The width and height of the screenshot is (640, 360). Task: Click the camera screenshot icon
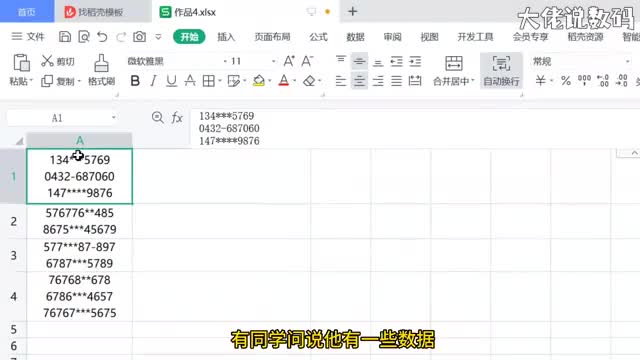[139, 37]
